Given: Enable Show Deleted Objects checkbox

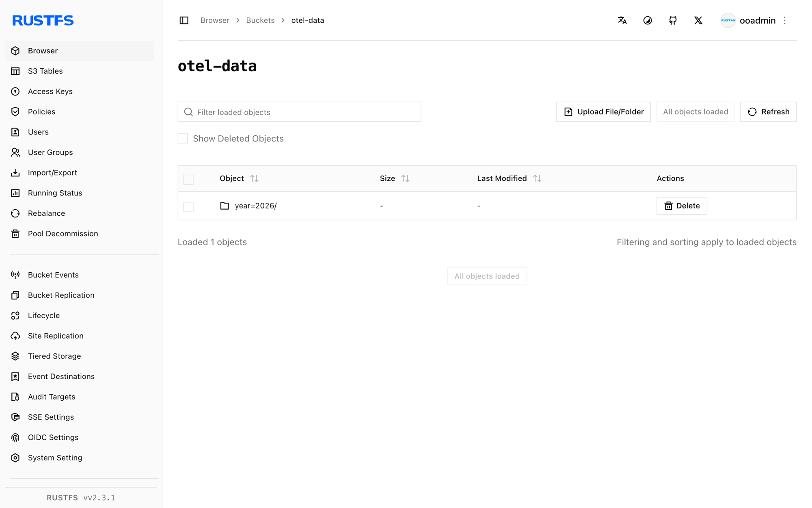Looking at the screenshot, I should (183, 139).
